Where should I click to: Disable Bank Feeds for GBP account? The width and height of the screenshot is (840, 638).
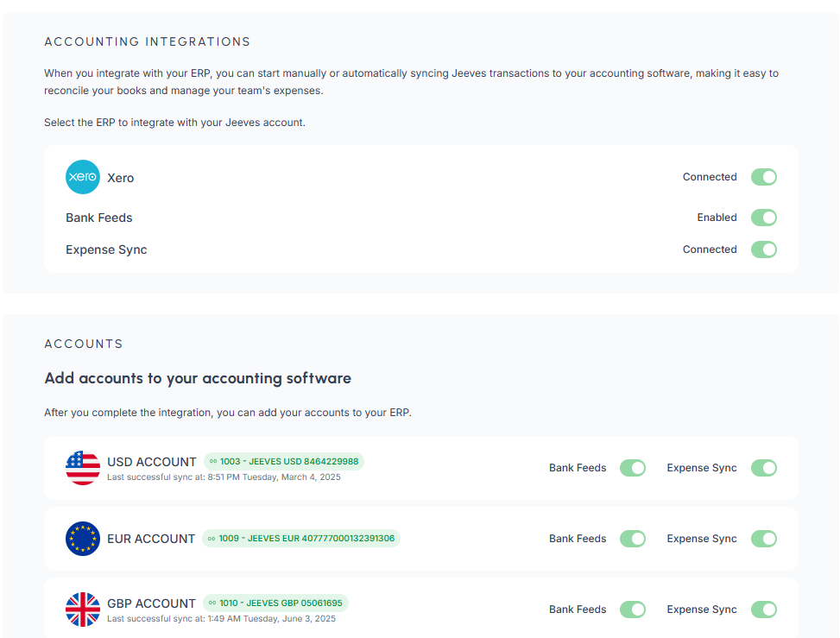[x=632, y=610]
